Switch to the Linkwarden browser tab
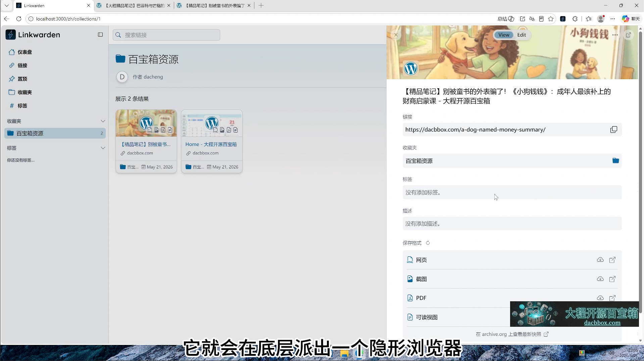The image size is (644, 361). [54, 5]
